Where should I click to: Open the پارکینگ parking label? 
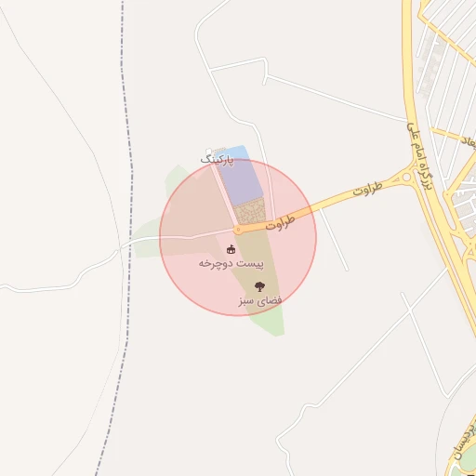pyautogui.click(x=218, y=160)
